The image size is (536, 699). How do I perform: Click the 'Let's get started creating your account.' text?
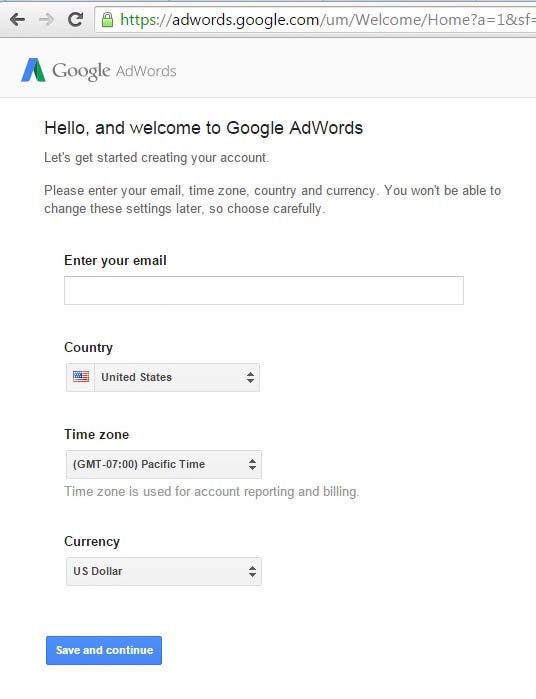tap(156, 158)
